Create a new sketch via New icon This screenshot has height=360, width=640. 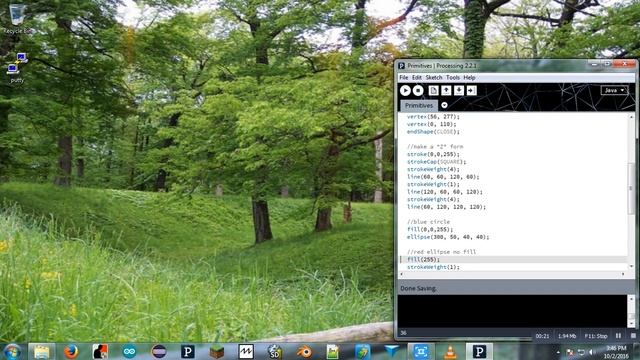tap(433, 90)
